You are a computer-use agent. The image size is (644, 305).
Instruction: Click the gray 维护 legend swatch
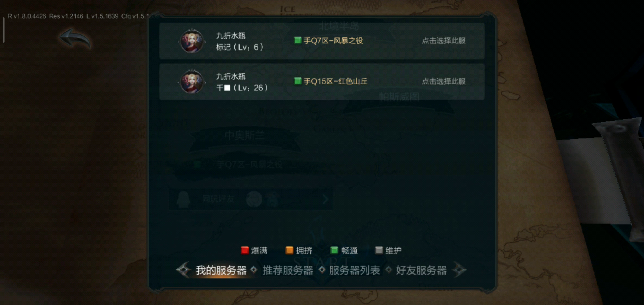[x=378, y=250]
